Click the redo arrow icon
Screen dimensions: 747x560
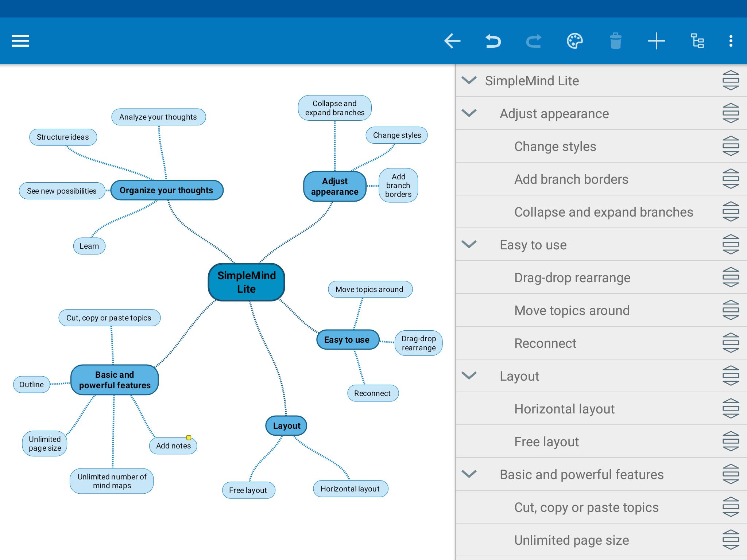click(x=534, y=41)
